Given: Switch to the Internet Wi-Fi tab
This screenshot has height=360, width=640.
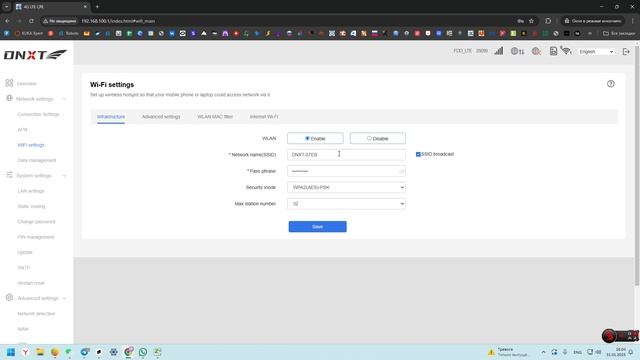Looking at the screenshot, I should tap(264, 117).
